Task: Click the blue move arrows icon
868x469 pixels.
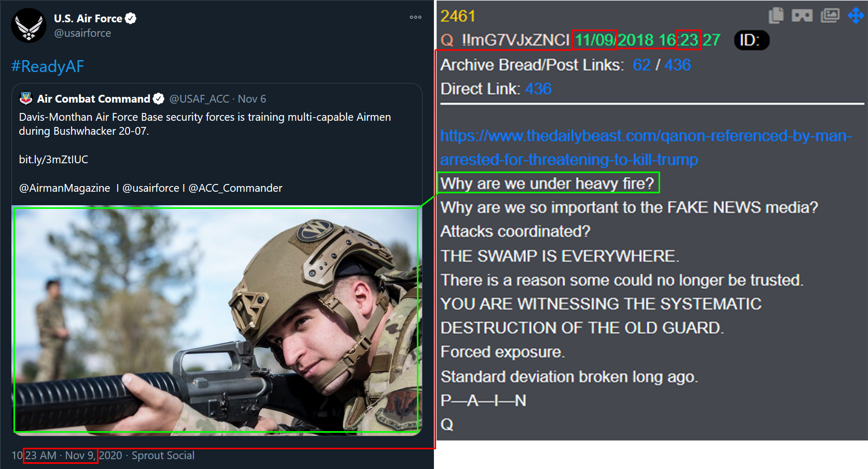Action: (x=856, y=16)
